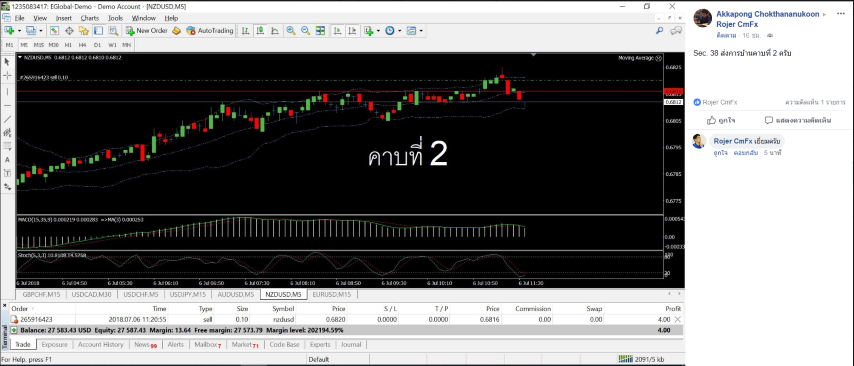Tile chart windows icon
Image resolution: width=854 pixels, height=366 pixels.
320,30
